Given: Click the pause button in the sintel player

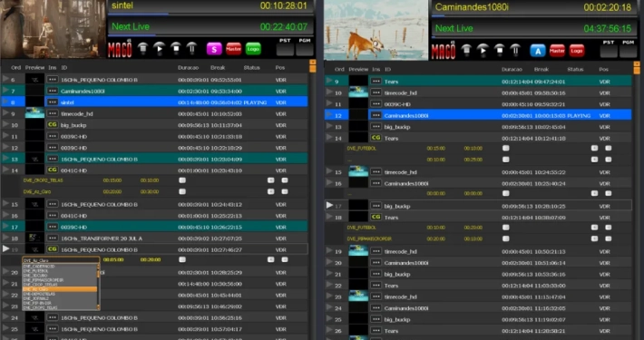Looking at the screenshot, I should (191, 49).
